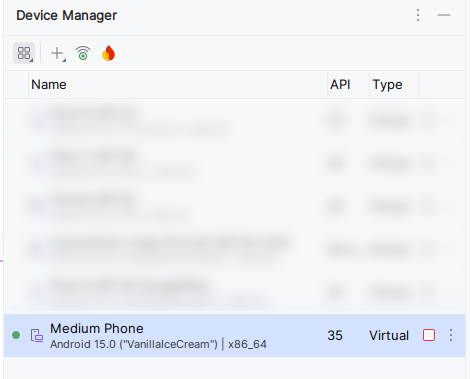Click the Device Manager panel title
470x379 pixels.
pyautogui.click(x=67, y=15)
